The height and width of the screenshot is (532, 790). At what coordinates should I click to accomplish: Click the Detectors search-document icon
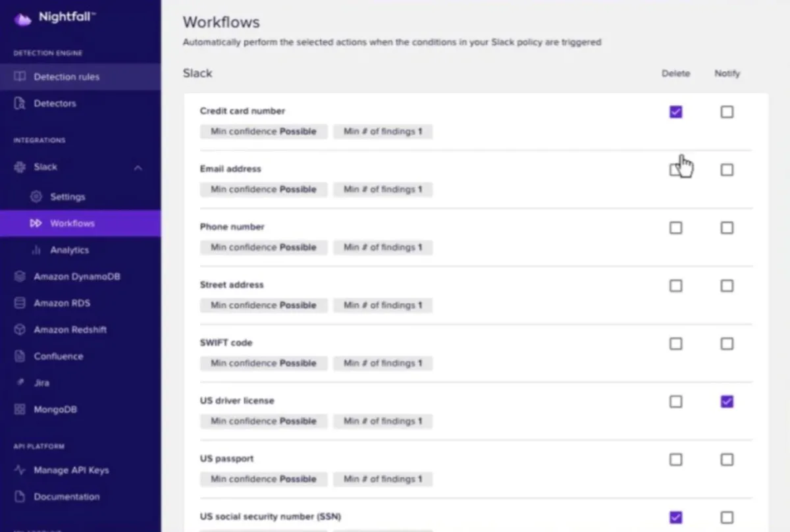click(x=20, y=103)
